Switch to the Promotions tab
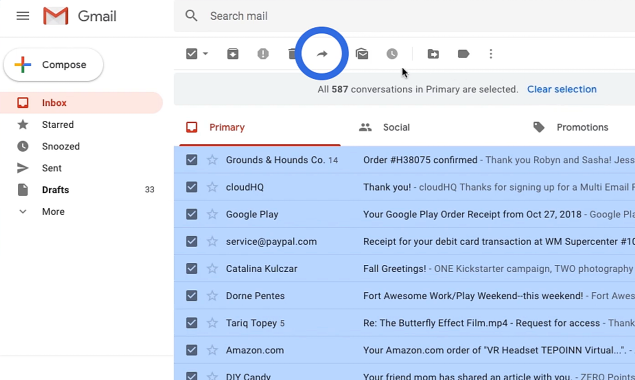Screen dimensions: 635x380 click(x=582, y=128)
